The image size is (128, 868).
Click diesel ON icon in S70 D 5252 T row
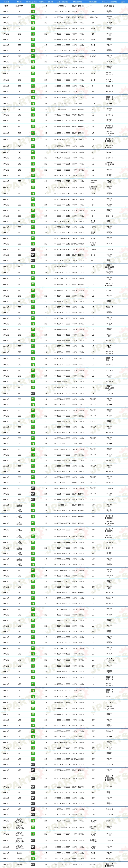tap(33, 394)
